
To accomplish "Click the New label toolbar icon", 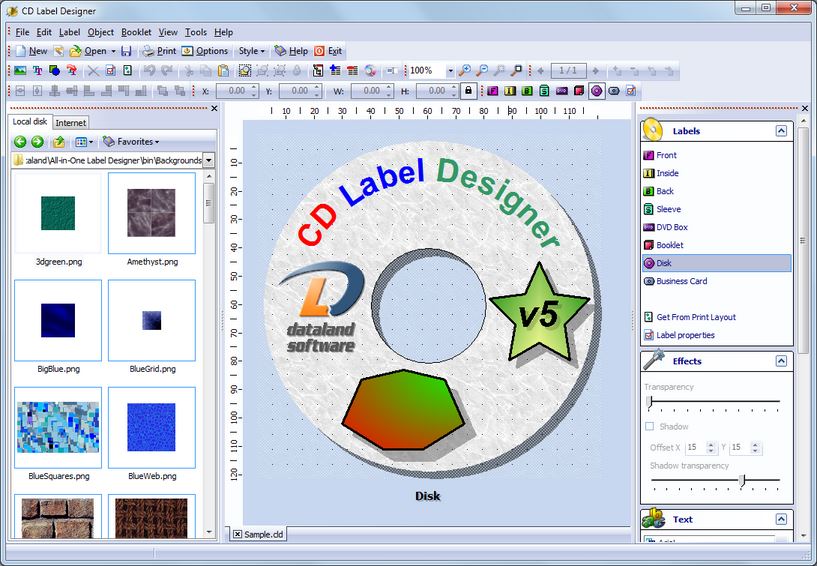I will (x=32, y=51).
